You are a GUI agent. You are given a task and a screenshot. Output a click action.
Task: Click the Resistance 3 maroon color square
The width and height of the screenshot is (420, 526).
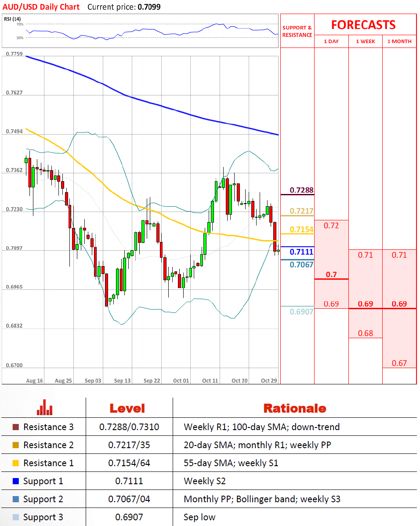click(16, 427)
